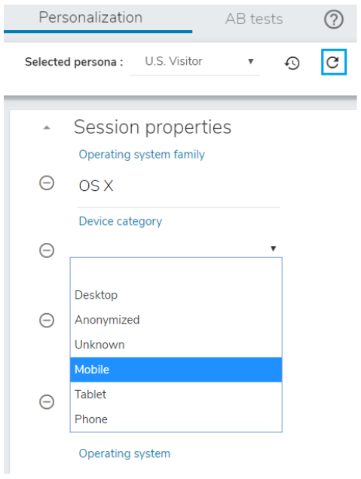Pick the highlighted Mobile option
The width and height of the screenshot is (361, 479).
click(x=176, y=369)
